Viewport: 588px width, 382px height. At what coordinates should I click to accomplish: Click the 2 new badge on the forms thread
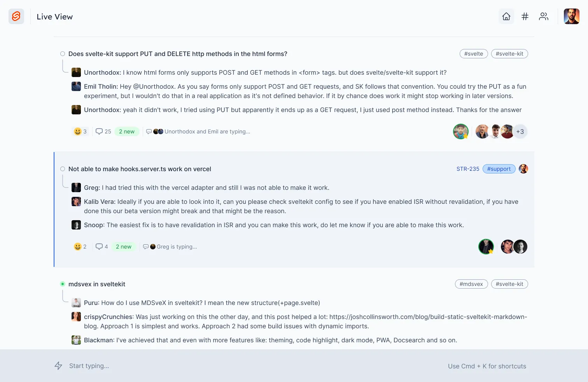(x=127, y=131)
